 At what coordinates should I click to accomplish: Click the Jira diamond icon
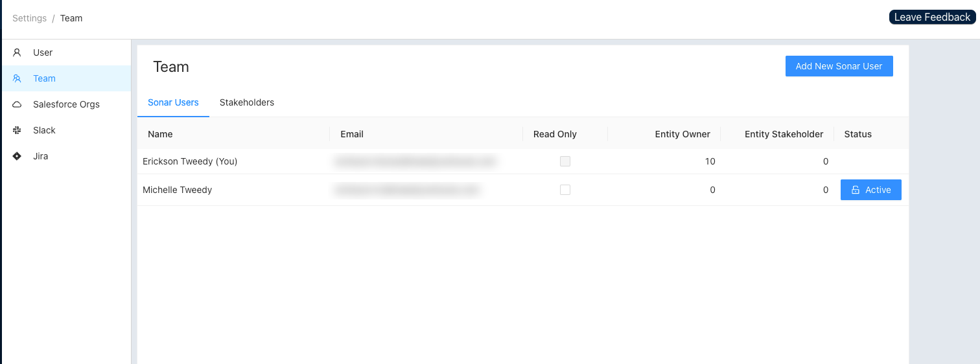17,156
